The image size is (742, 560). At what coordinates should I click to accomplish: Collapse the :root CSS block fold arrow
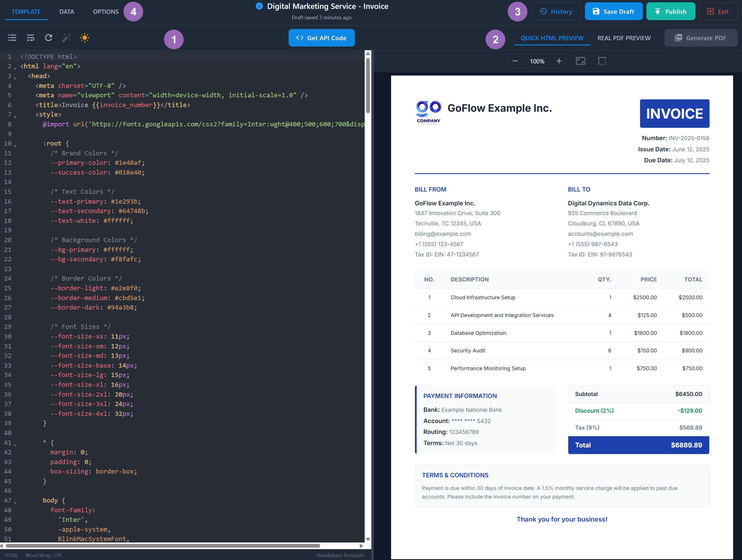pyautogui.click(x=15, y=145)
